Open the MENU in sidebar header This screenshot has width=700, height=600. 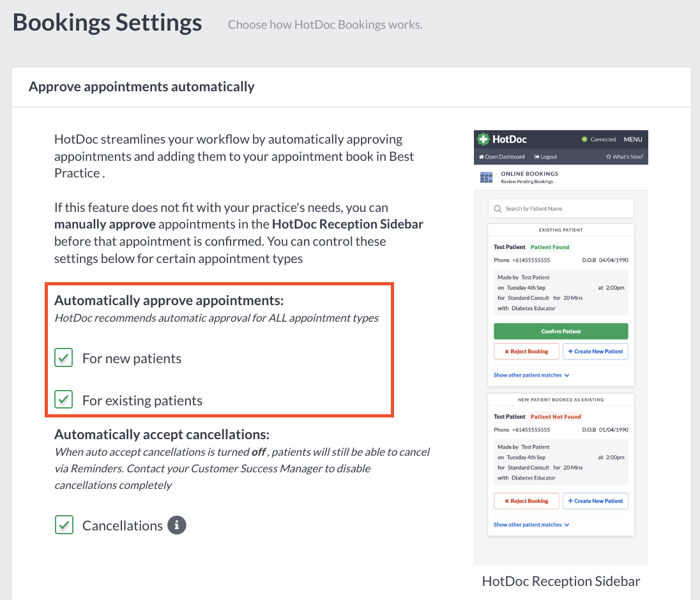[x=632, y=139]
